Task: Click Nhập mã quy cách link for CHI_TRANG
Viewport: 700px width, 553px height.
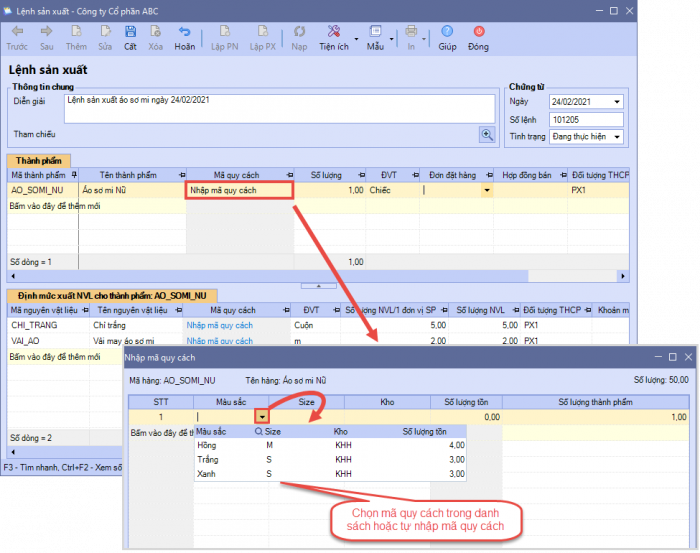Action: pyautogui.click(x=221, y=325)
